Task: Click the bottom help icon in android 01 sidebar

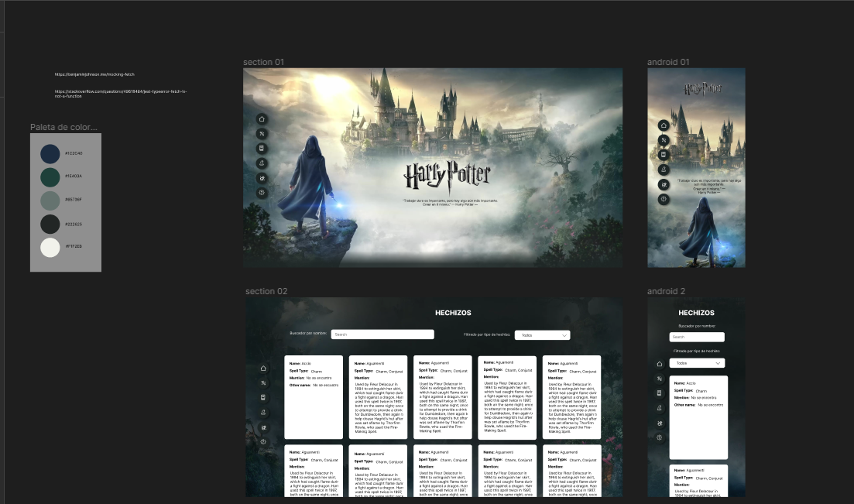Action: [664, 200]
